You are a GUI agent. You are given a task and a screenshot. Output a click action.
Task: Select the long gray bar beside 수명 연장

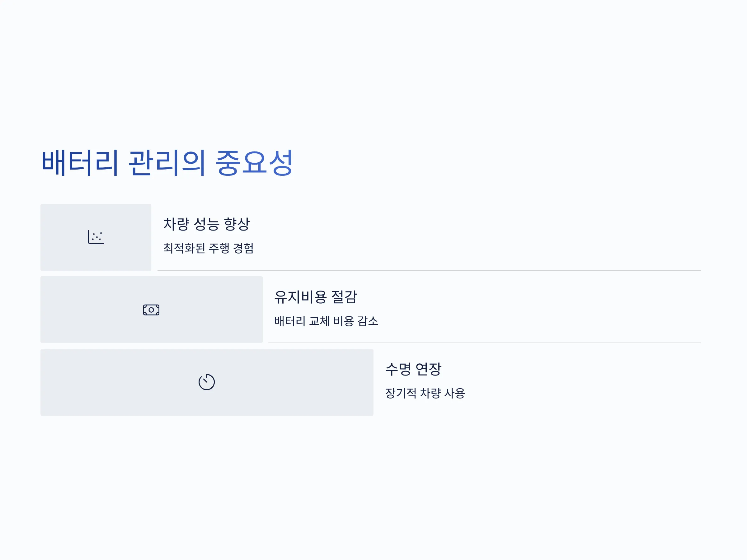(207, 382)
